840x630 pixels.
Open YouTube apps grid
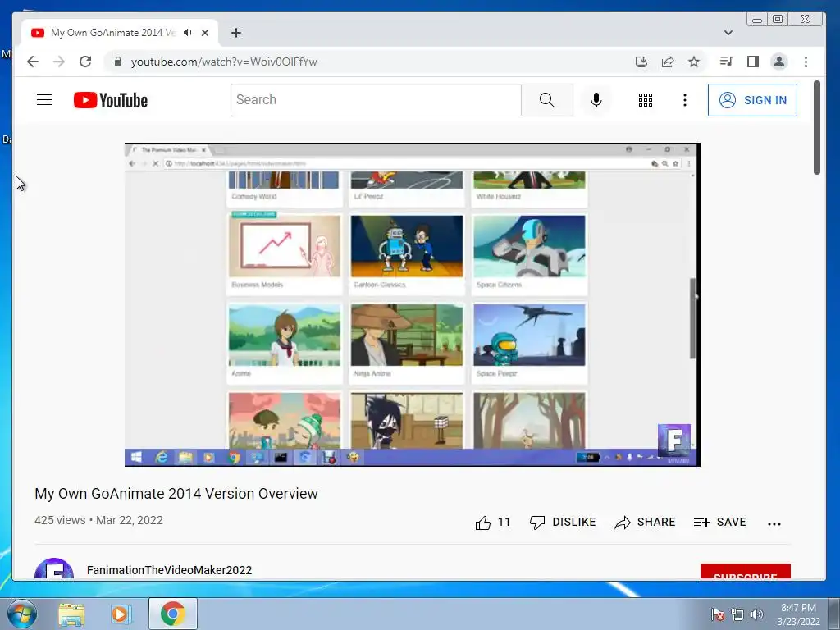coord(646,99)
